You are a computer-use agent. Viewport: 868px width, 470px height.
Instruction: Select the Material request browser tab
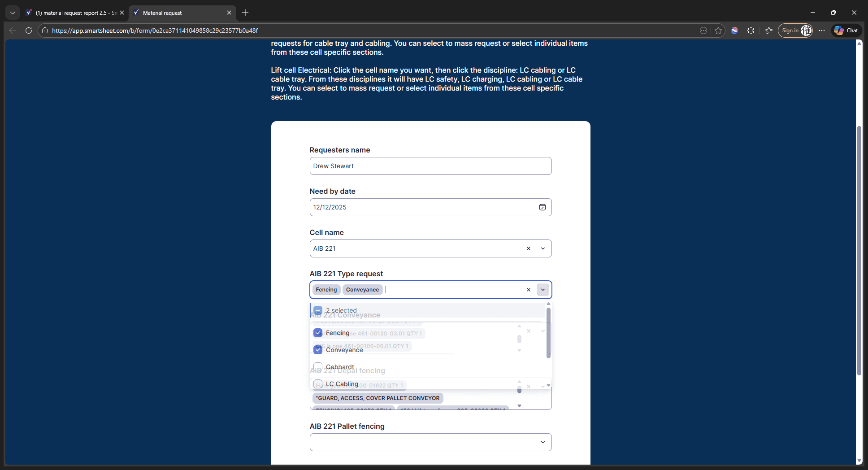182,13
